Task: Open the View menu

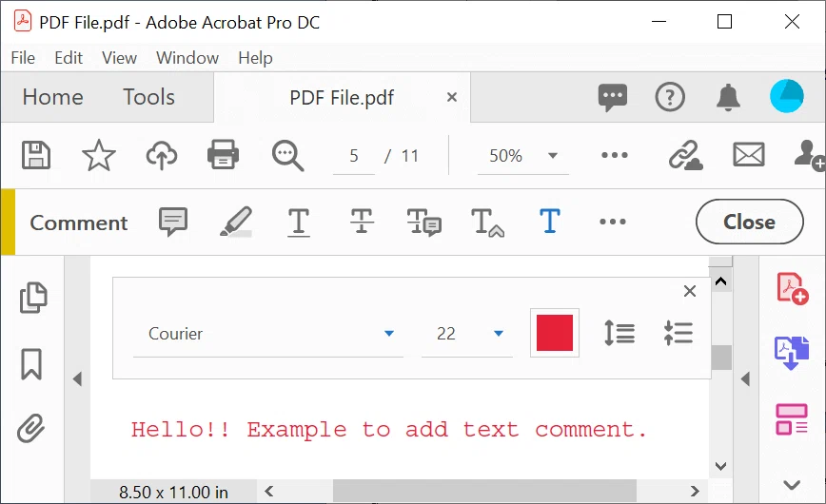Action: click(119, 57)
